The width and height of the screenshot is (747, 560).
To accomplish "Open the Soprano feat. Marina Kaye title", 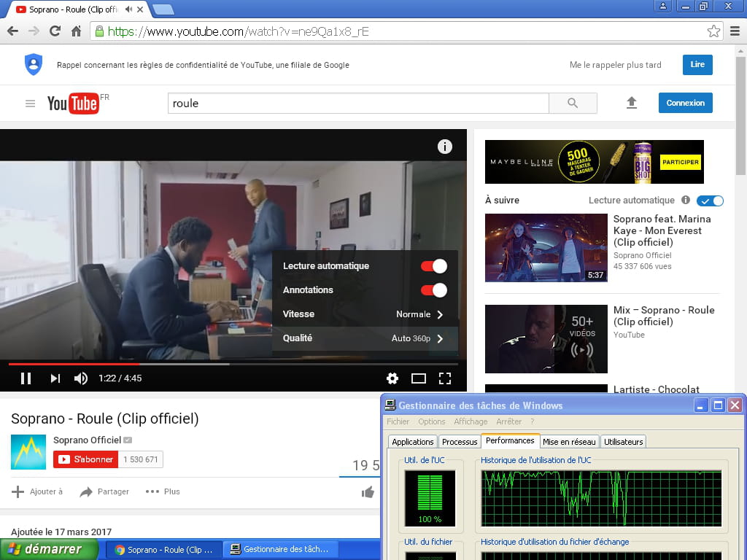I will coord(662,230).
